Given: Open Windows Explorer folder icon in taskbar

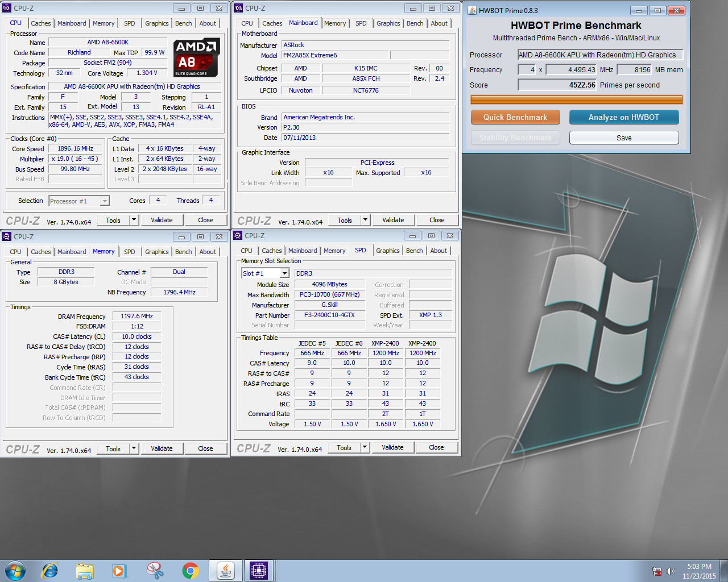Looking at the screenshot, I should pyautogui.click(x=85, y=571).
